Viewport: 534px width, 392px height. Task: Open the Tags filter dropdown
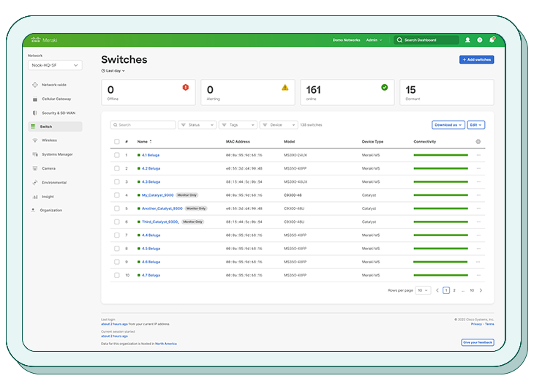click(x=238, y=125)
